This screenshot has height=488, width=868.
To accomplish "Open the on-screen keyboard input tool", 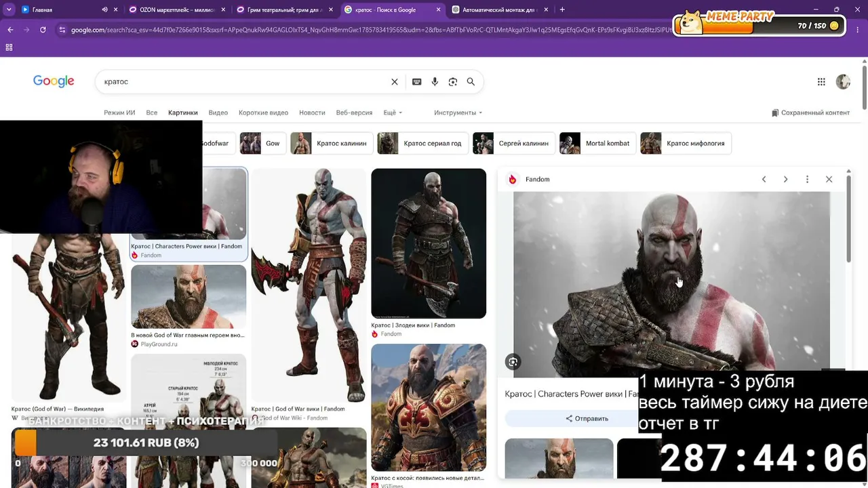I will [416, 82].
